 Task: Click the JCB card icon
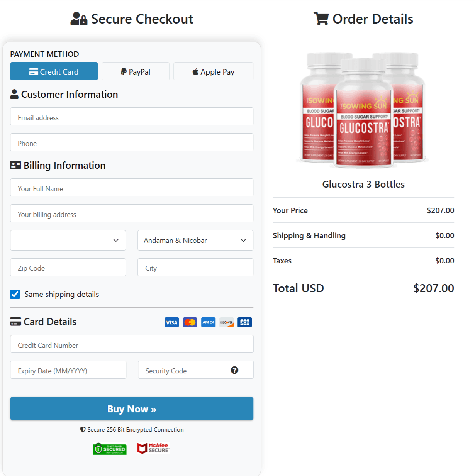pos(245,322)
